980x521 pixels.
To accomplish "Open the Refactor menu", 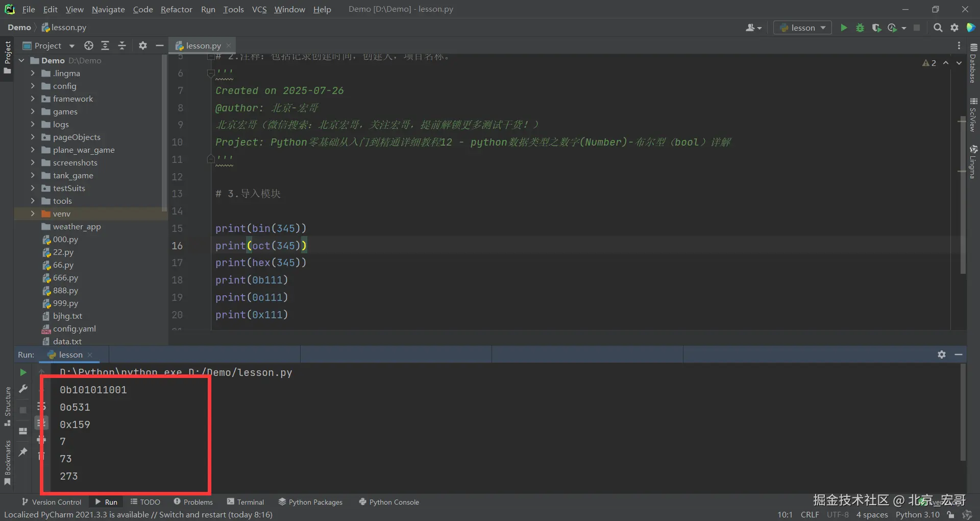I will coord(176,9).
